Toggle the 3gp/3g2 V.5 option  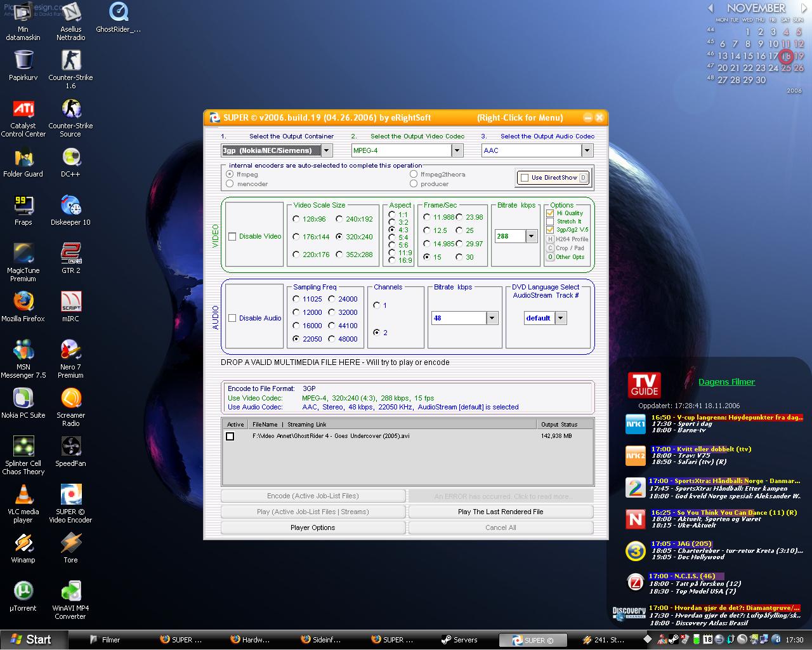click(550, 230)
